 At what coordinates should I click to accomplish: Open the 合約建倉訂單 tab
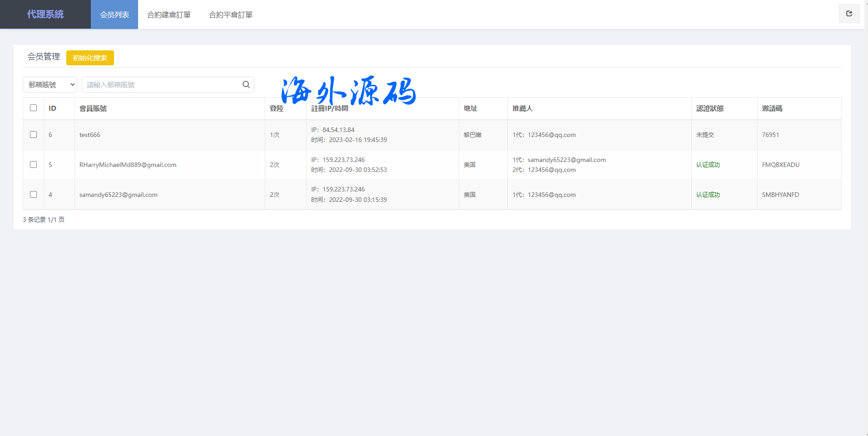coord(169,15)
